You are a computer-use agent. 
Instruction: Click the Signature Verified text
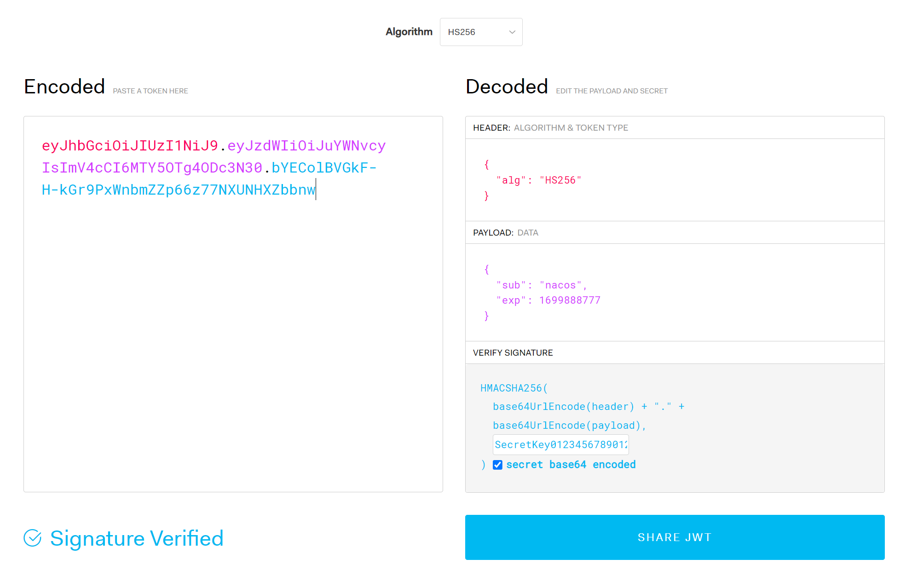(137, 538)
